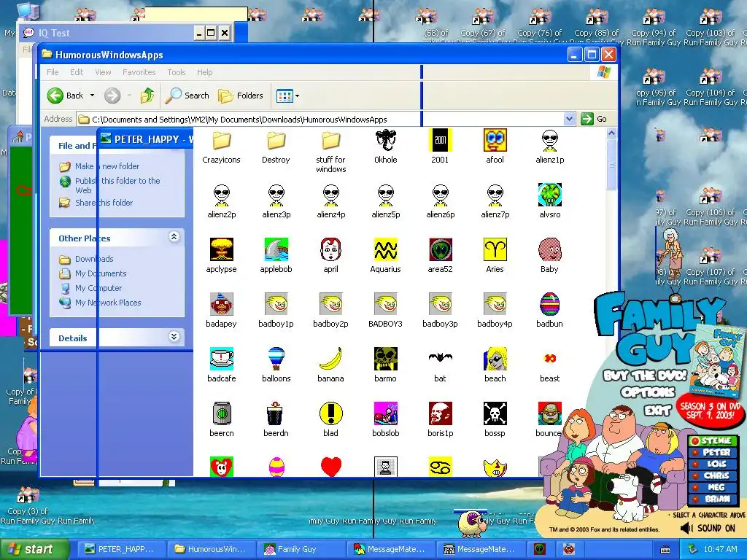Collapse the Other Places panel
The width and height of the screenshot is (747, 560).
(174, 237)
